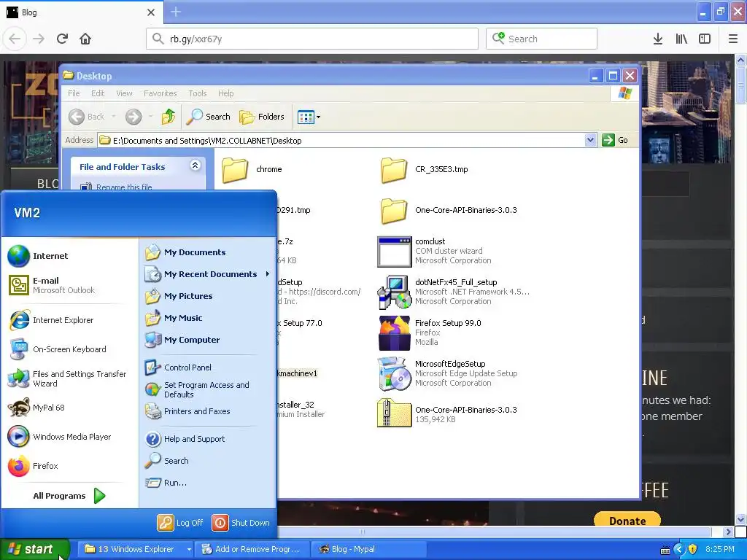
Task: Open the View menu in Explorer
Action: point(124,93)
